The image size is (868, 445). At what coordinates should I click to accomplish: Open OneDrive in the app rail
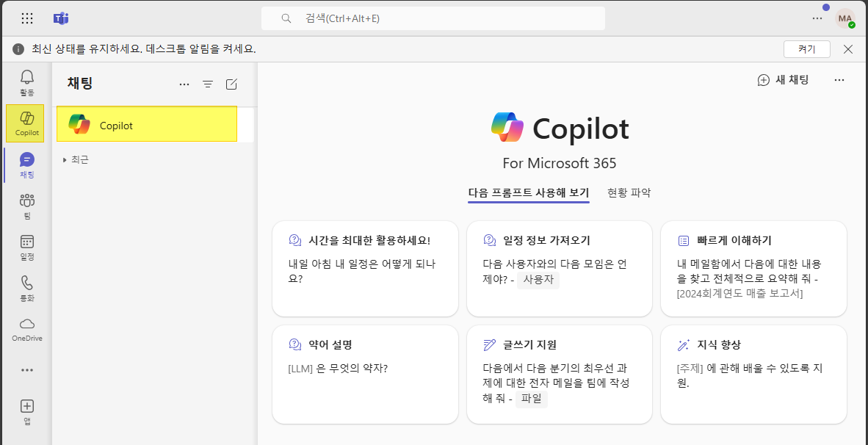(27, 329)
